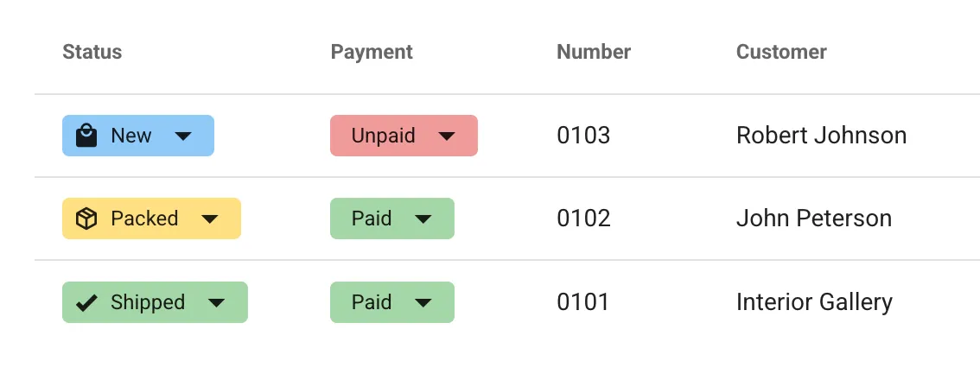The height and width of the screenshot is (380, 980).
Task: Open order number 0103
Action: point(583,136)
